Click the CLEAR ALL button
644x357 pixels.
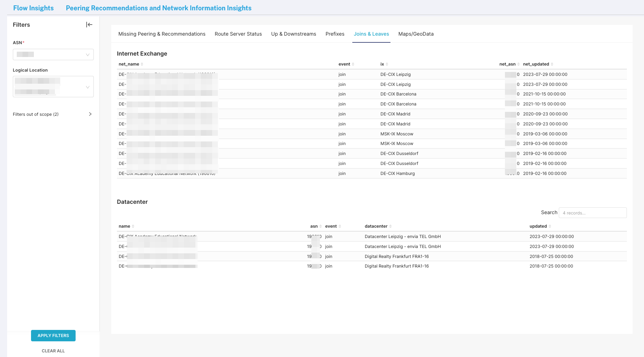click(53, 351)
